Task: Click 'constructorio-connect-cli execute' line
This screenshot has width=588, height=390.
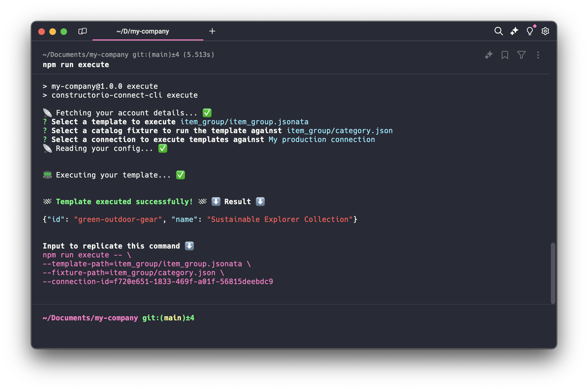Action: click(120, 95)
